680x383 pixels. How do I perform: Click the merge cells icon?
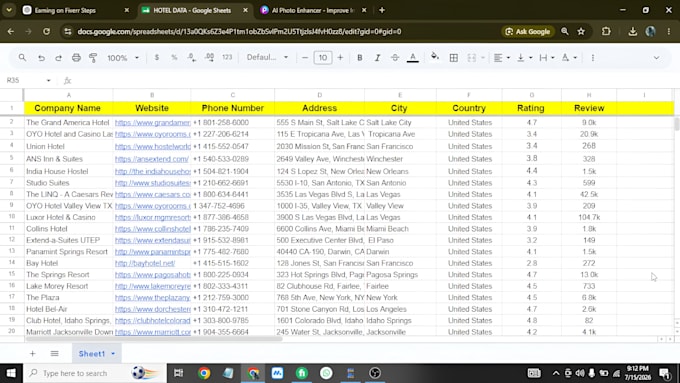[471, 58]
